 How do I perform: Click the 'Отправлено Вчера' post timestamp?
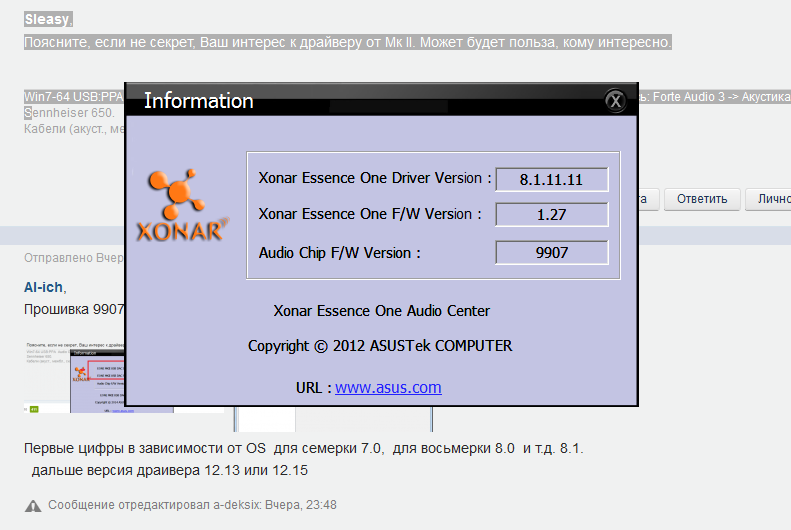tap(74, 258)
